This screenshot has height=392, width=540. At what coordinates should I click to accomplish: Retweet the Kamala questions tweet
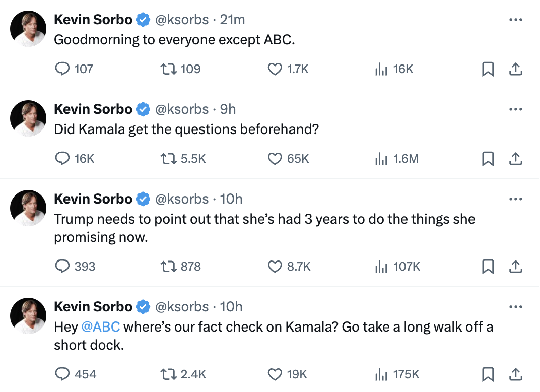pos(168,159)
